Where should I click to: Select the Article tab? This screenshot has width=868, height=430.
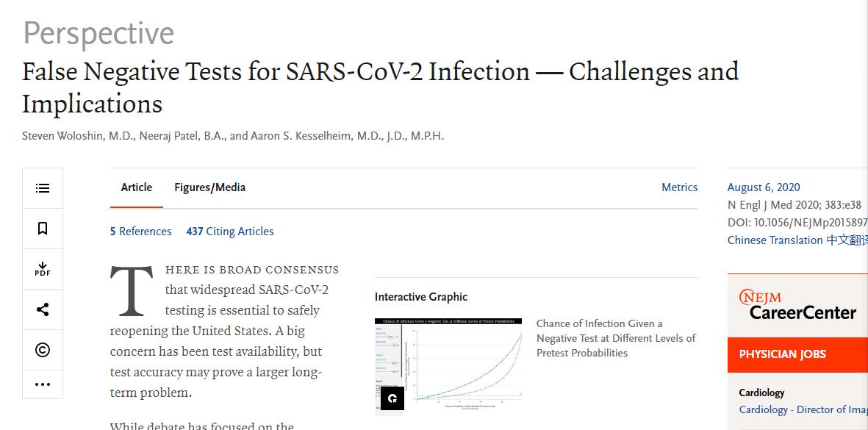pos(137,187)
